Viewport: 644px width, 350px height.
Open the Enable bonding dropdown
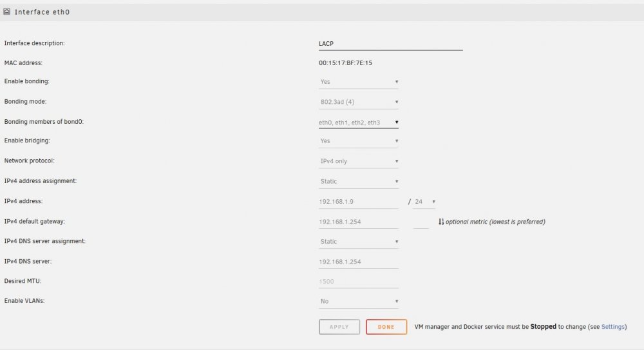pos(359,82)
